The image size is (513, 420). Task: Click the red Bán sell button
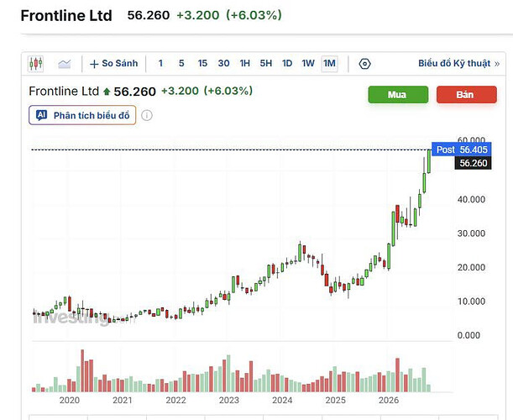point(466,95)
